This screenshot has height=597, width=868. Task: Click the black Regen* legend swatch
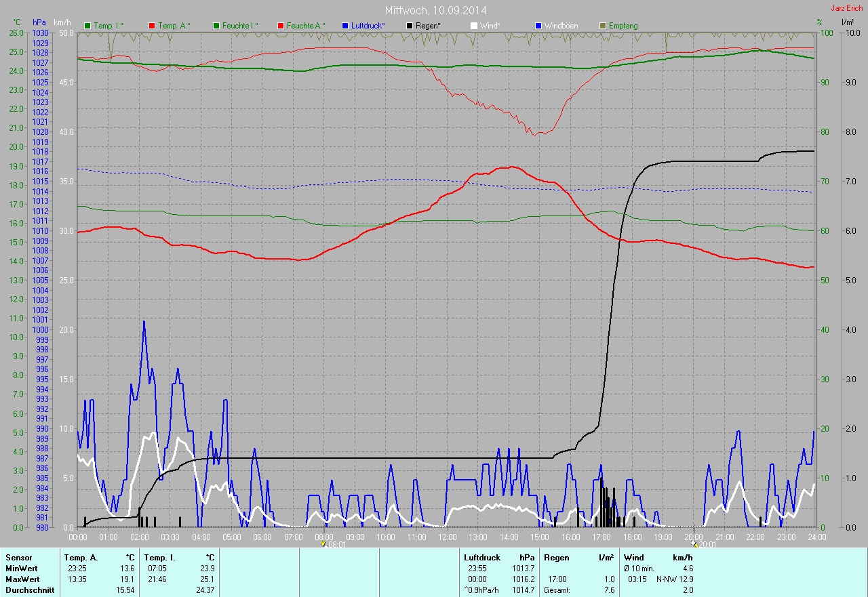click(x=410, y=26)
